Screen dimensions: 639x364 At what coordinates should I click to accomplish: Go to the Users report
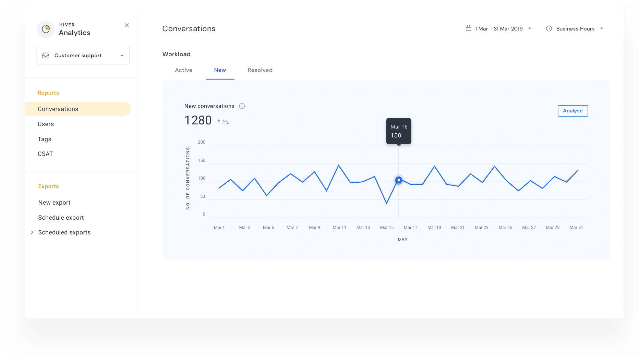click(46, 124)
